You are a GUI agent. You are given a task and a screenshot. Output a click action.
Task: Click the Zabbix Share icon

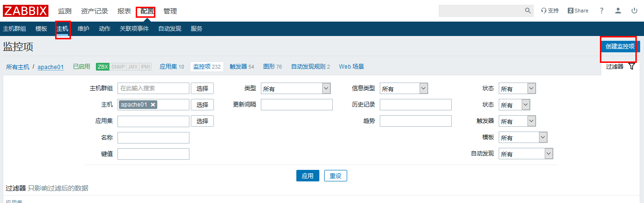coord(578,11)
